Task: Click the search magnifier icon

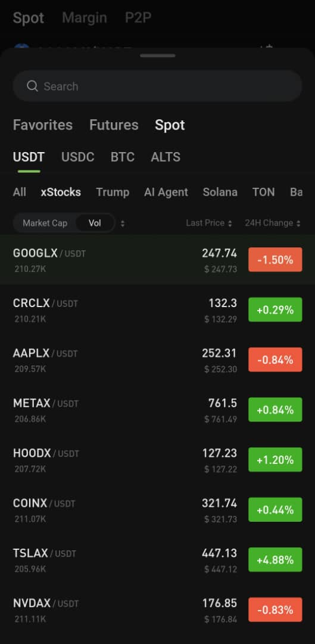Action: tap(32, 86)
